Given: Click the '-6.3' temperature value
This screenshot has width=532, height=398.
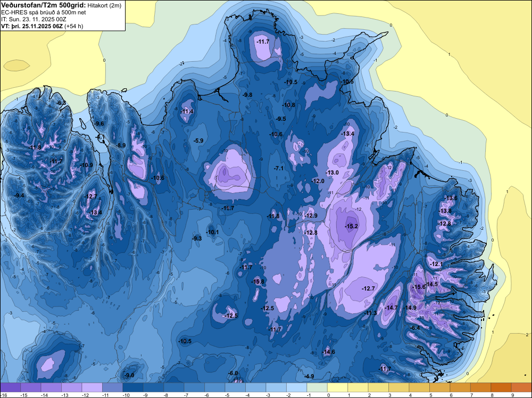Looking at the screenshot, I should (x=61, y=103).
